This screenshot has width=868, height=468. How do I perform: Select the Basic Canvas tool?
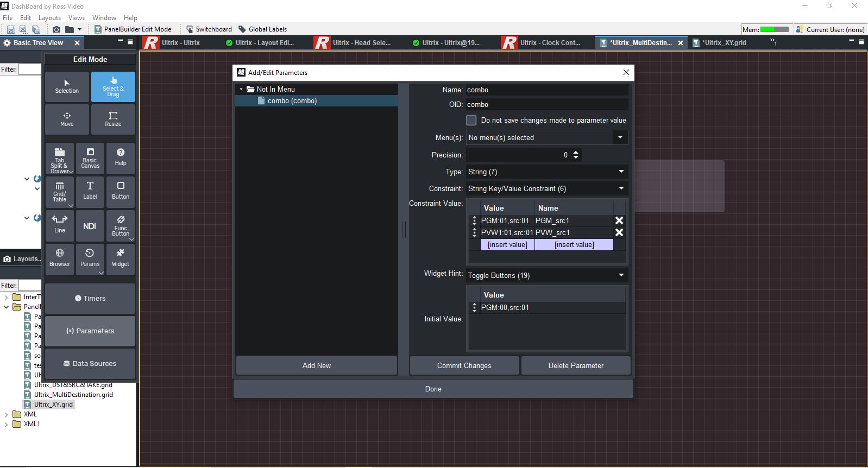(x=90, y=159)
